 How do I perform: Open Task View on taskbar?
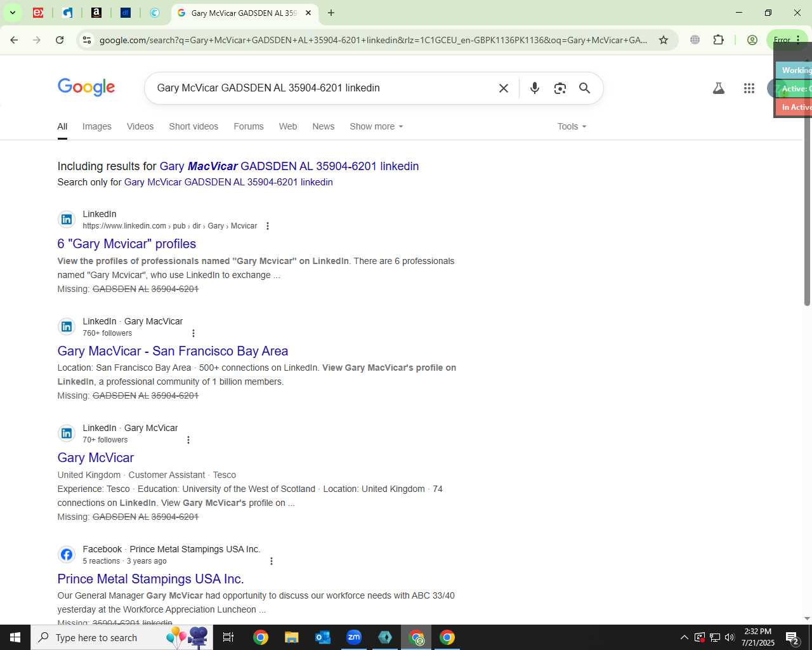[228, 637]
